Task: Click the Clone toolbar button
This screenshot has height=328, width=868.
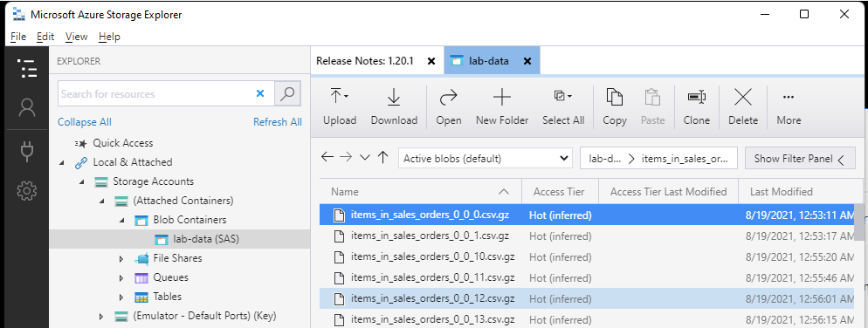Action: [x=696, y=106]
